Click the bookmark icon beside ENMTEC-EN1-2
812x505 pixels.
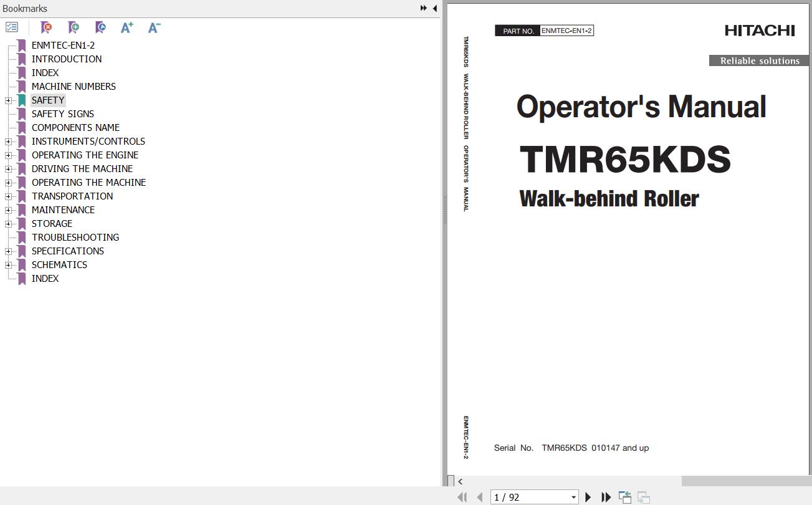tap(22, 46)
